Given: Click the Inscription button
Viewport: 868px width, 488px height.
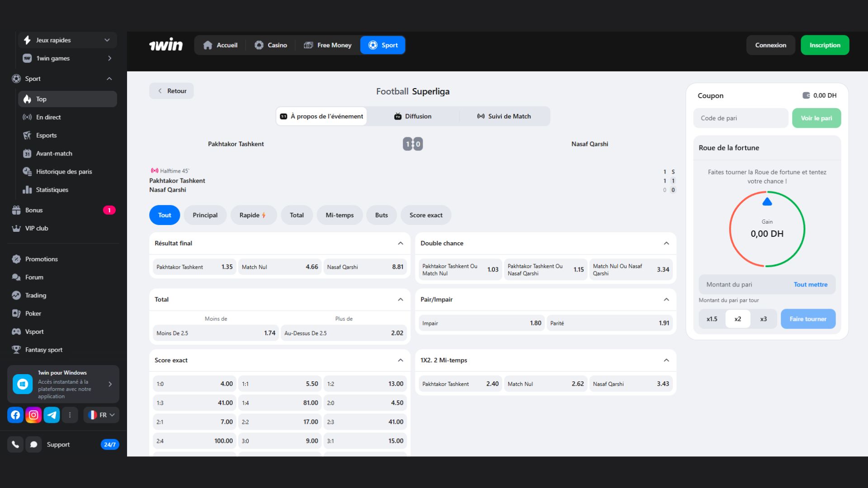Looking at the screenshot, I should pyautogui.click(x=825, y=45).
